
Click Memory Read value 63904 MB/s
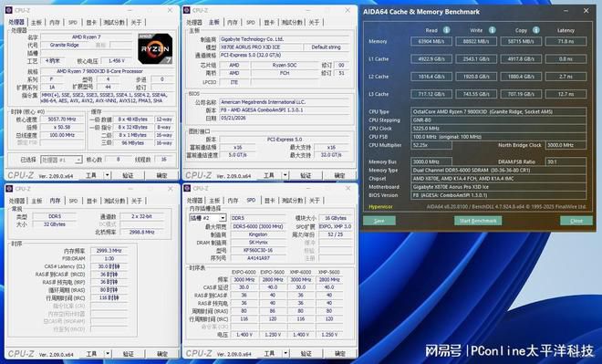click(431, 41)
